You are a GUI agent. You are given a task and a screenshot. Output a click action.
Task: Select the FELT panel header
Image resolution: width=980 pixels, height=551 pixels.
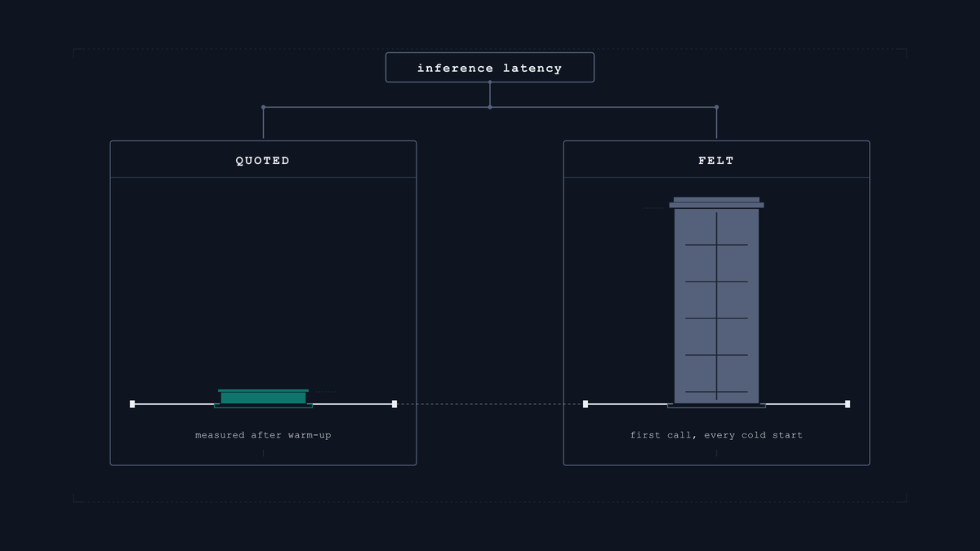coord(716,160)
